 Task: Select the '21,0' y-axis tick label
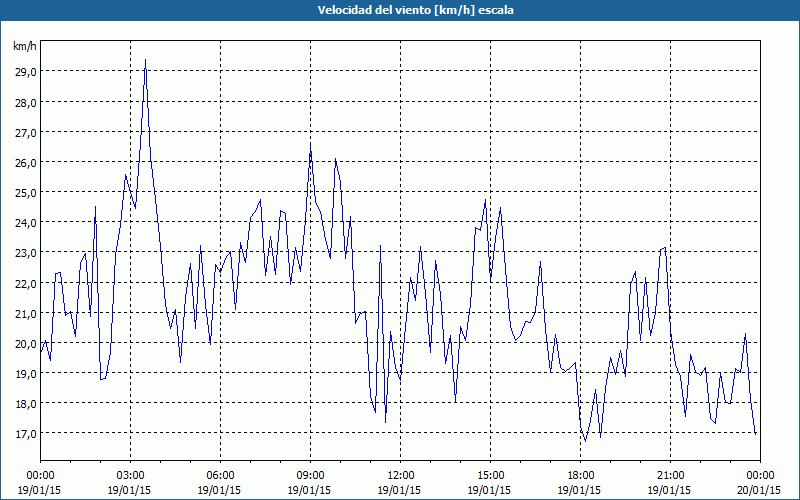point(26,313)
